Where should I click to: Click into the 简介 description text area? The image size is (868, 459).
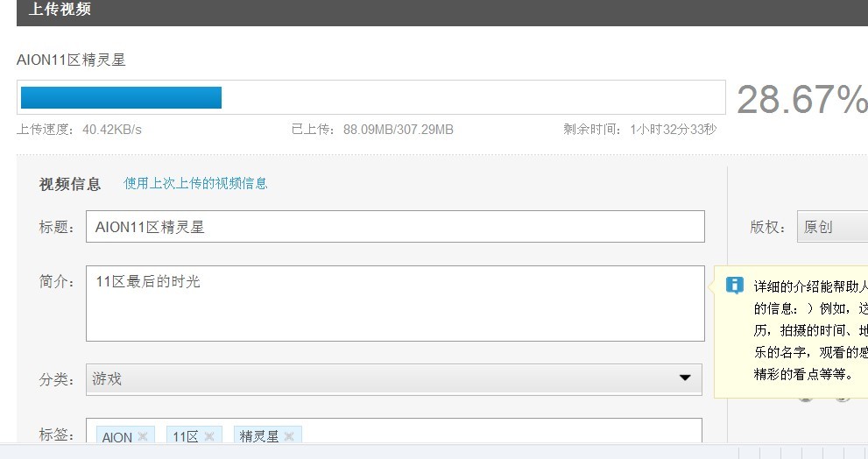point(395,303)
